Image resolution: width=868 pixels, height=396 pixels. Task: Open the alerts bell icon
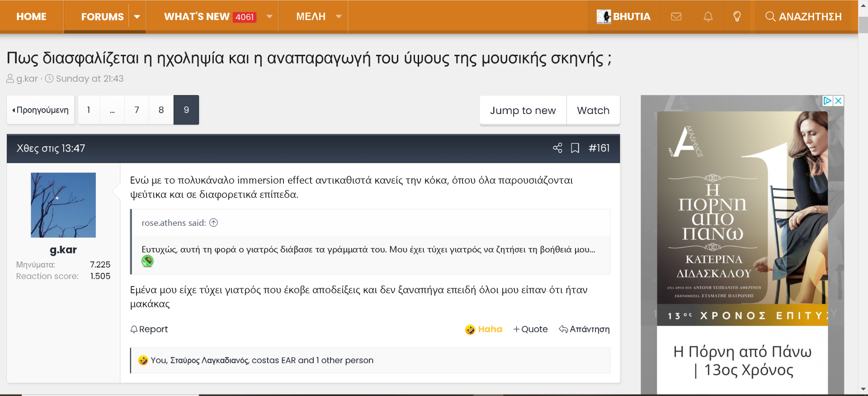(x=708, y=17)
